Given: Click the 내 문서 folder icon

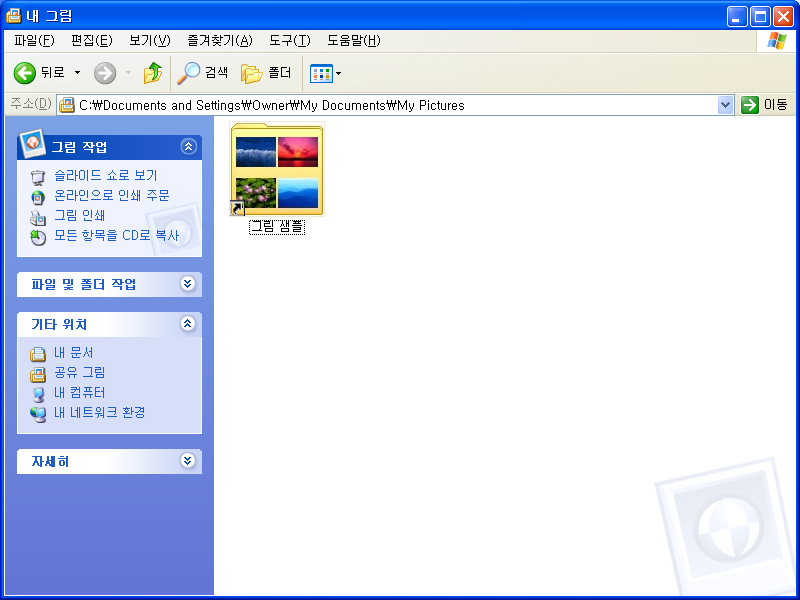Looking at the screenshot, I should [x=38, y=354].
